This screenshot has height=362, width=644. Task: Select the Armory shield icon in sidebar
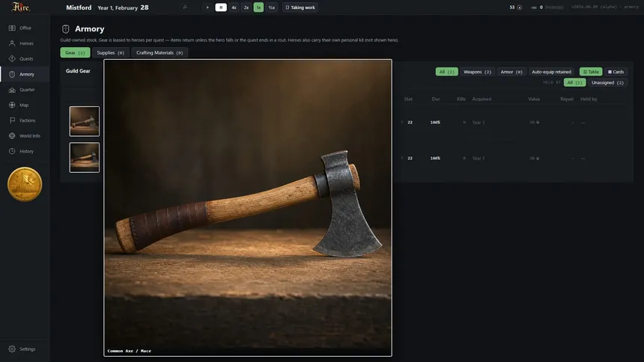[12, 74]
